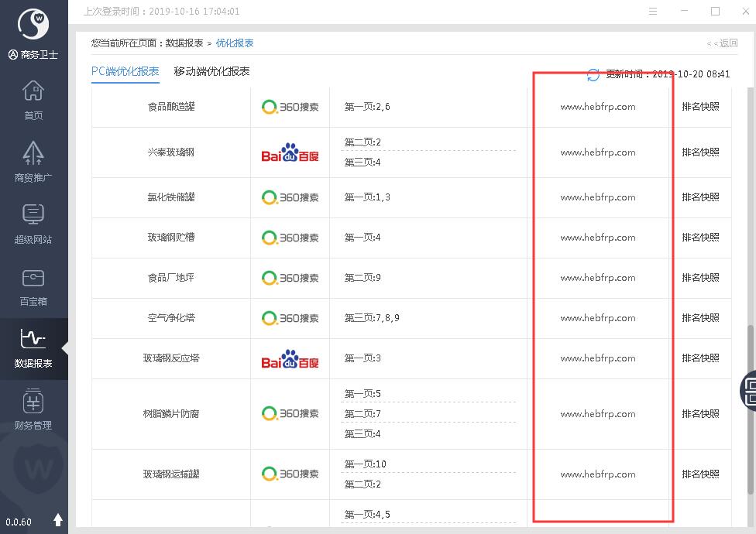The width and height of the screenshot is (756, 534).
Task: Select 数据报表 in the sidebar
Action: (33, 348)
